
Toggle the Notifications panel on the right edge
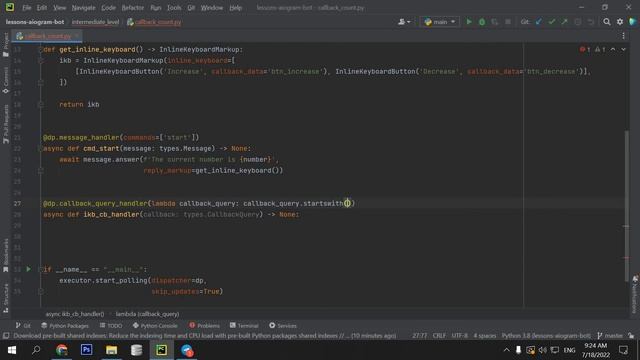click(x=635, y=295)
